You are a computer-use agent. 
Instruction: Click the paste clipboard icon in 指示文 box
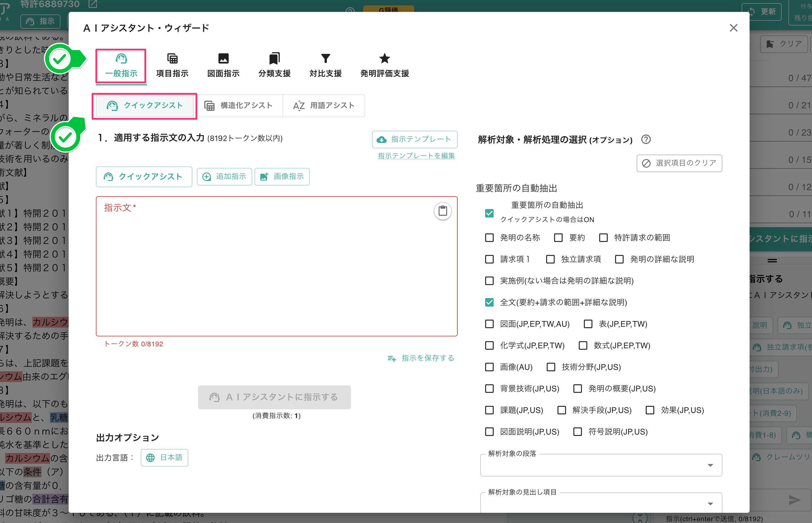click(x=443, y=211)
